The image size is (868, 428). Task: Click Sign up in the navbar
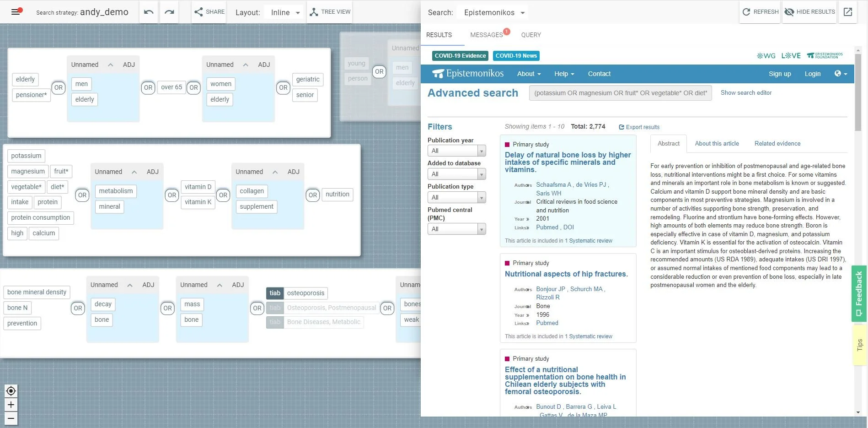pyautogui.click(x=780, y=74)
